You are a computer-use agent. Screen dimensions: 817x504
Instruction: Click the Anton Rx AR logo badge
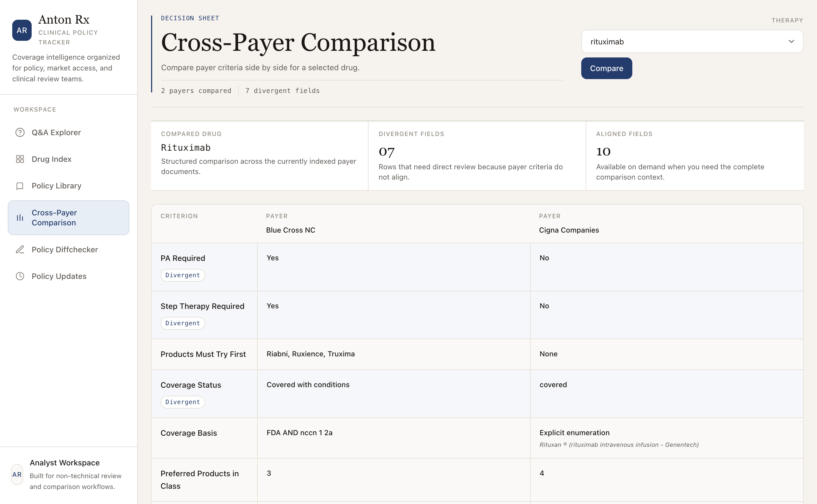[x=22, y=30]
